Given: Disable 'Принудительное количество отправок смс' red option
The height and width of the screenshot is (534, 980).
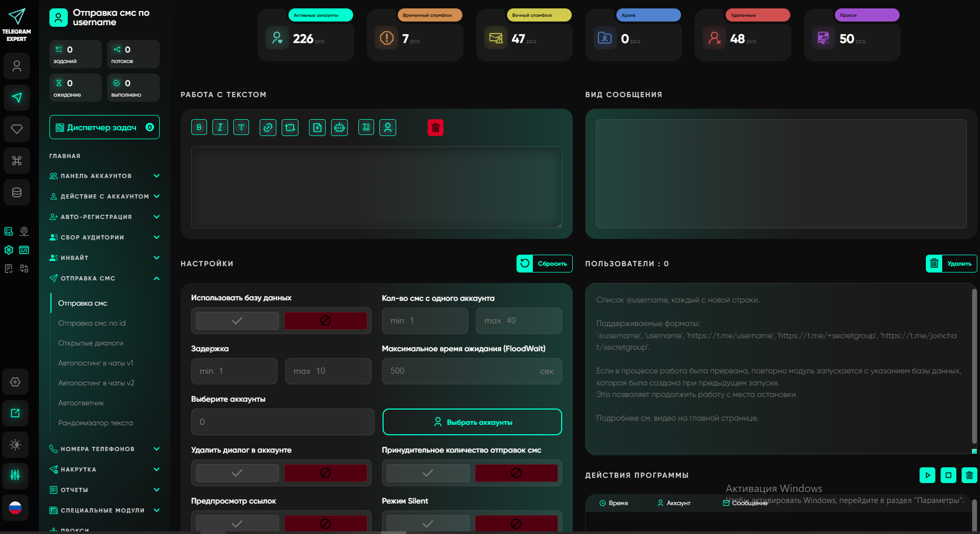Looking at the screenshot, I should coord(517,473).
